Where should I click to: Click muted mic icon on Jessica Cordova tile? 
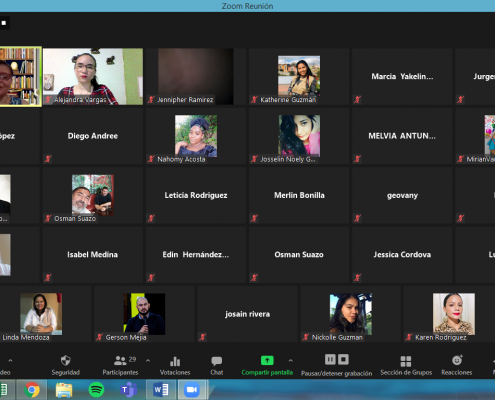point(357,277)
